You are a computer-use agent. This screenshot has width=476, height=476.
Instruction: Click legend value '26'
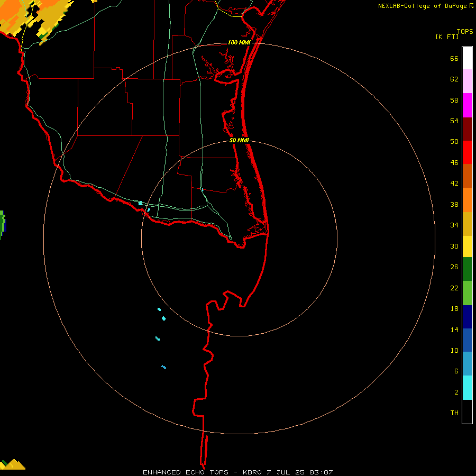(454, 267)
